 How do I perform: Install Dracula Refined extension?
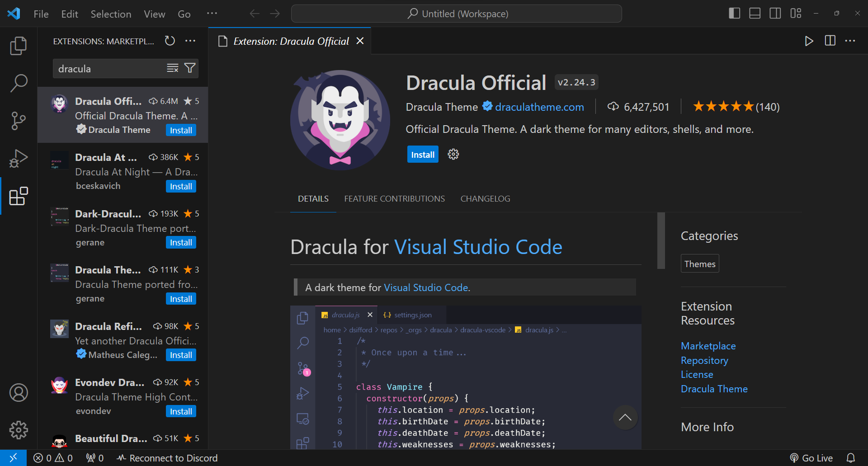pos(181,355)
